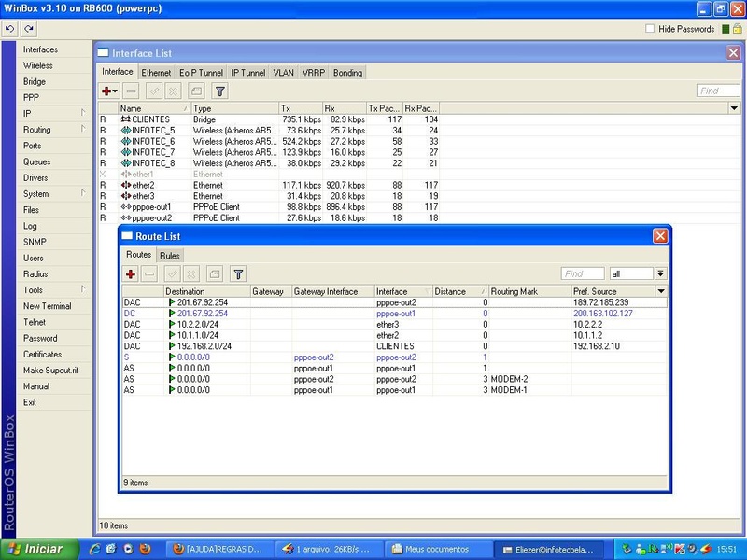
Task: Select route with Routing Mark MODEM-1
Action: coord(394,390)
